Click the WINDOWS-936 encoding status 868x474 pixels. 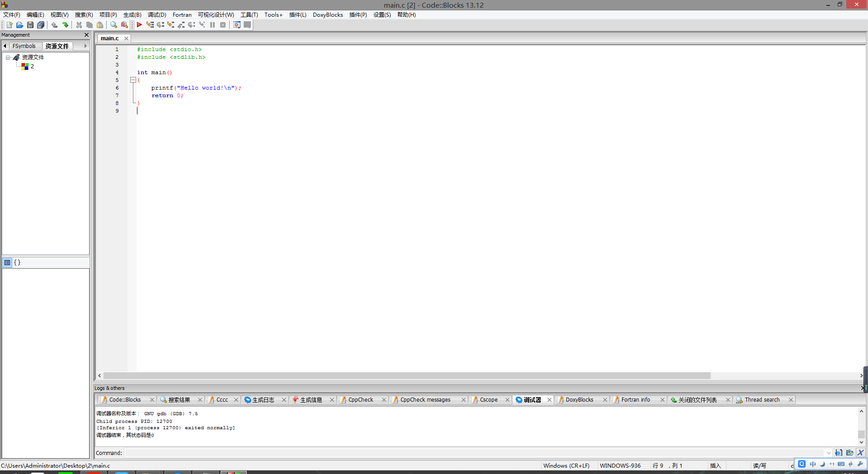point(620,465)
